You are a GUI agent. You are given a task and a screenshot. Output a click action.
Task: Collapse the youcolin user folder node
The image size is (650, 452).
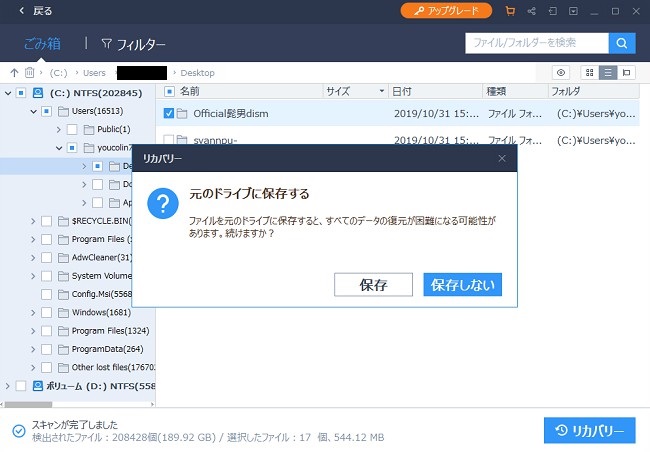59,148
